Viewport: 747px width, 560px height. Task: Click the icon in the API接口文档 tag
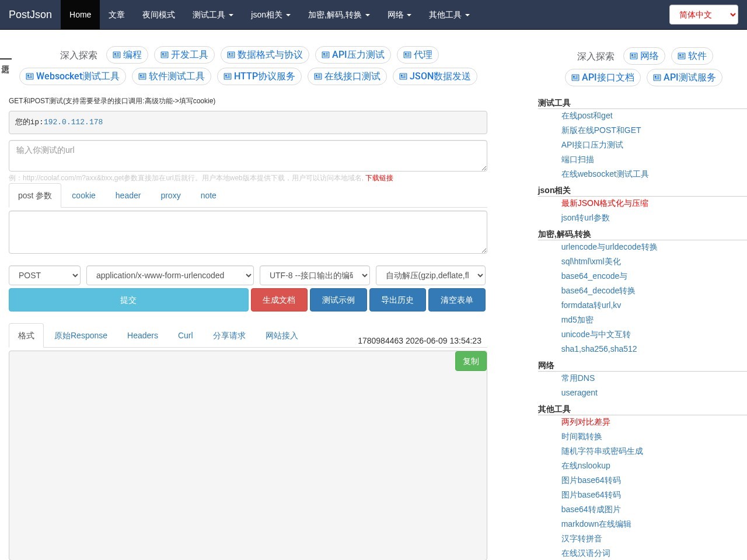click(575, 78)
